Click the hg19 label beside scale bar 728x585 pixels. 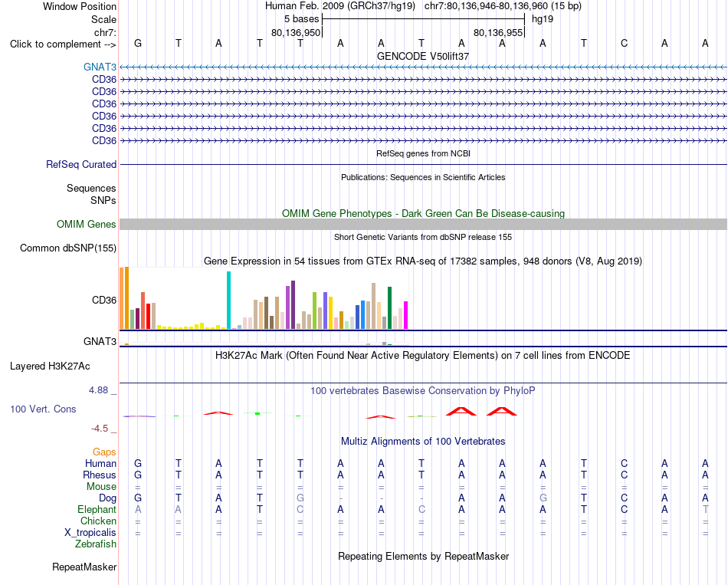(543, 19)
